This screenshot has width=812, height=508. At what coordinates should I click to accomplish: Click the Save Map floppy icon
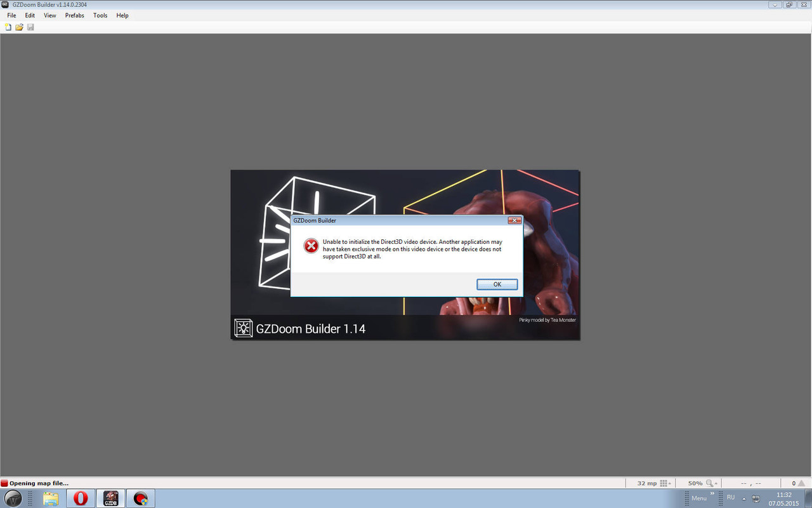click(x=30, y=27)
